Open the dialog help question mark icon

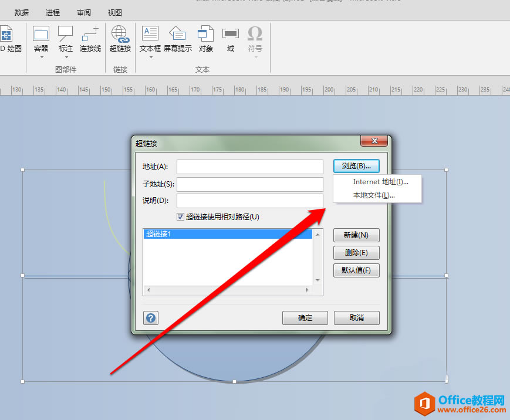point(151,318)
